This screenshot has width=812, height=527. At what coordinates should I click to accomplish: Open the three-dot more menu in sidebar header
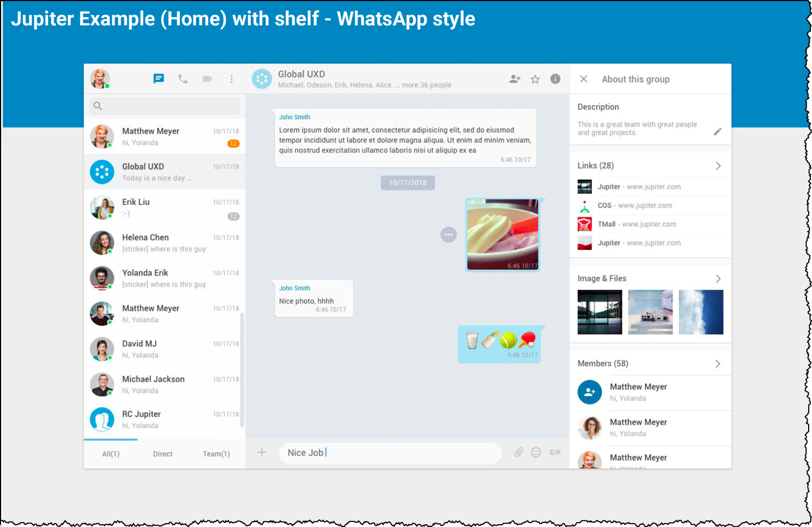[x=232, y=79]
